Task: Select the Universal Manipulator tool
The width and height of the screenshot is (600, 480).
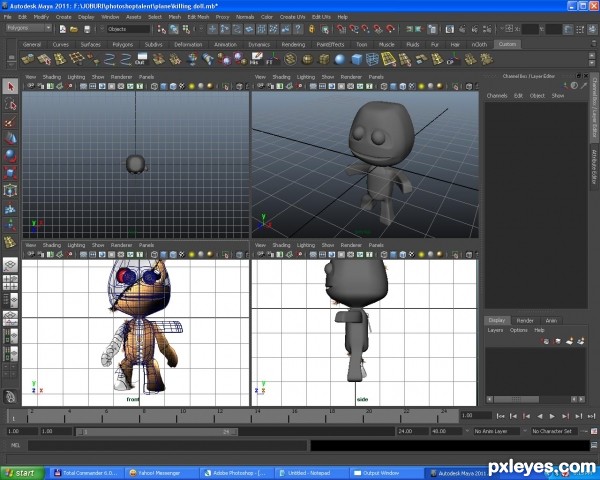Action: click(x=10, y=190)
